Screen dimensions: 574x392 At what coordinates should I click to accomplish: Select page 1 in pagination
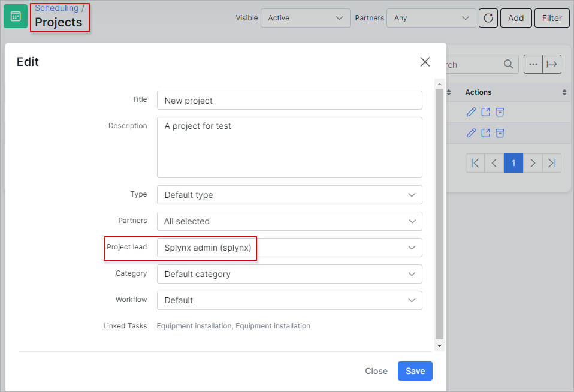click(x=513, y=163)
